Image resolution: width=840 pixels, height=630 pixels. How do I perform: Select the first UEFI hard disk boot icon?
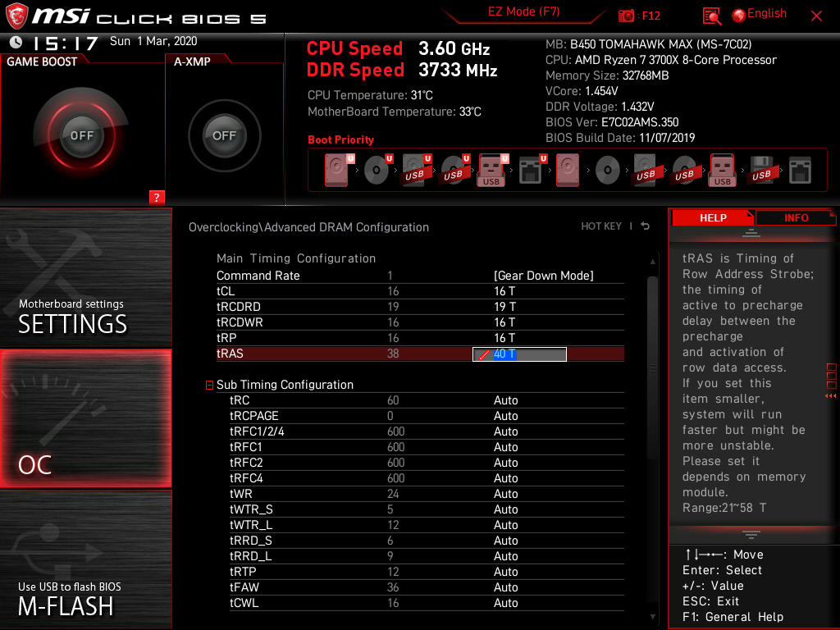[338, 170]
